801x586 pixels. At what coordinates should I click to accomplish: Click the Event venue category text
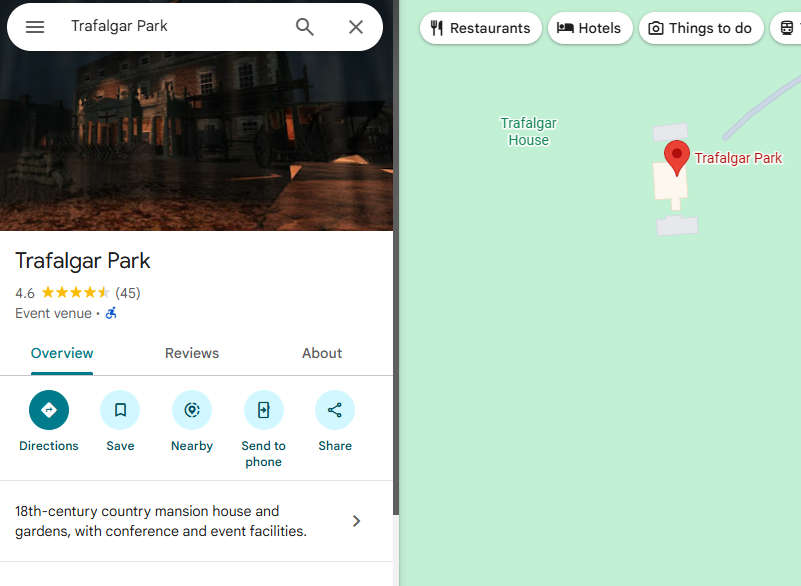tap(53, 313)
